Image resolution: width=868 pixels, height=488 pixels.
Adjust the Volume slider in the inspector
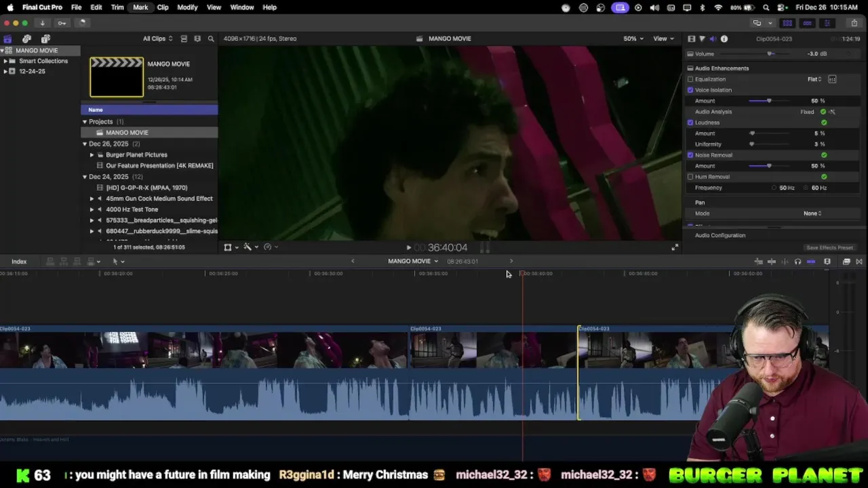tap(770, 54)
